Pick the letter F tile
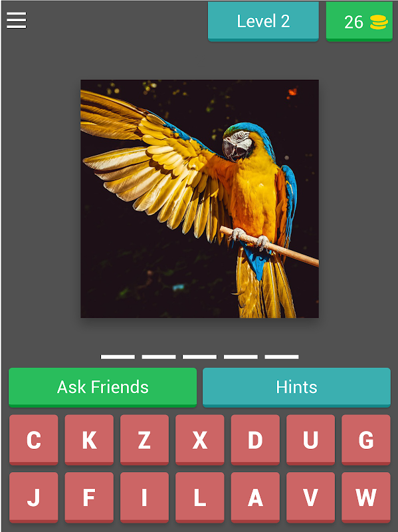This screenshot has height=532, width=398. click(89, 497)
